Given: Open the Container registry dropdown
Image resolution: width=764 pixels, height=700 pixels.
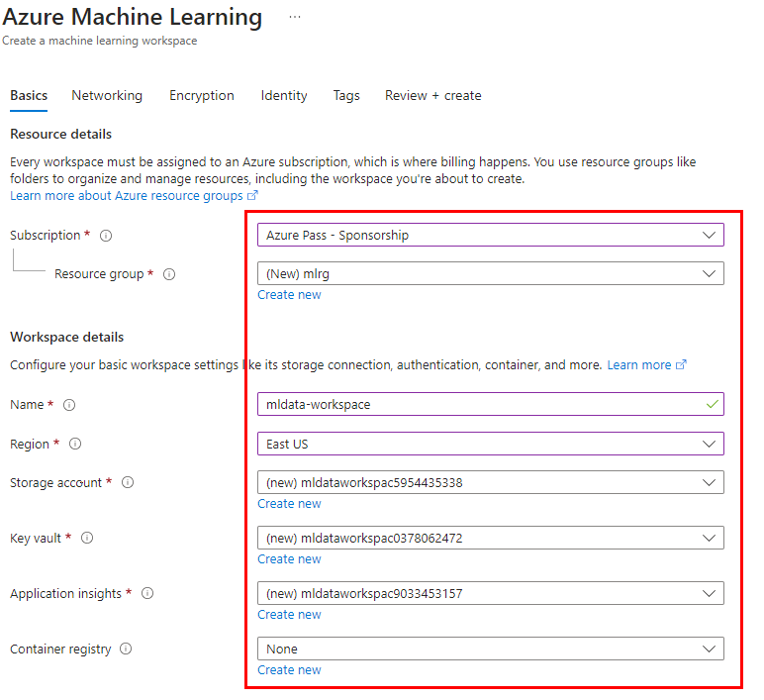Looking at the screenshot, I should click(490, 650).
